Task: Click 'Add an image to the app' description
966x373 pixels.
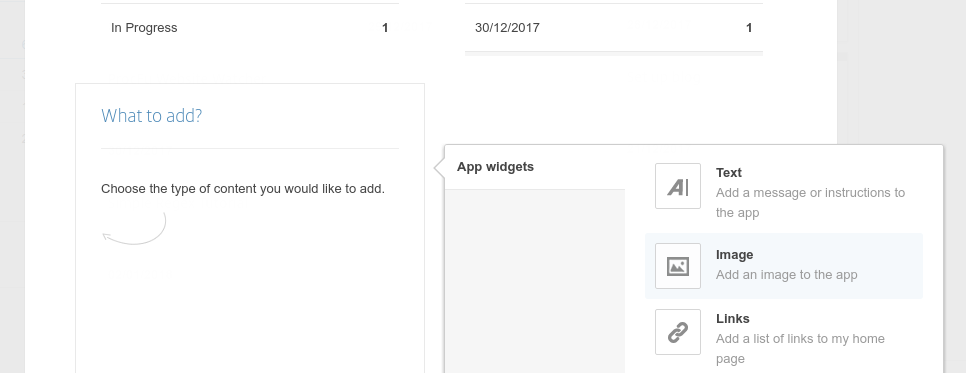Action: click(x=787, y=275)
